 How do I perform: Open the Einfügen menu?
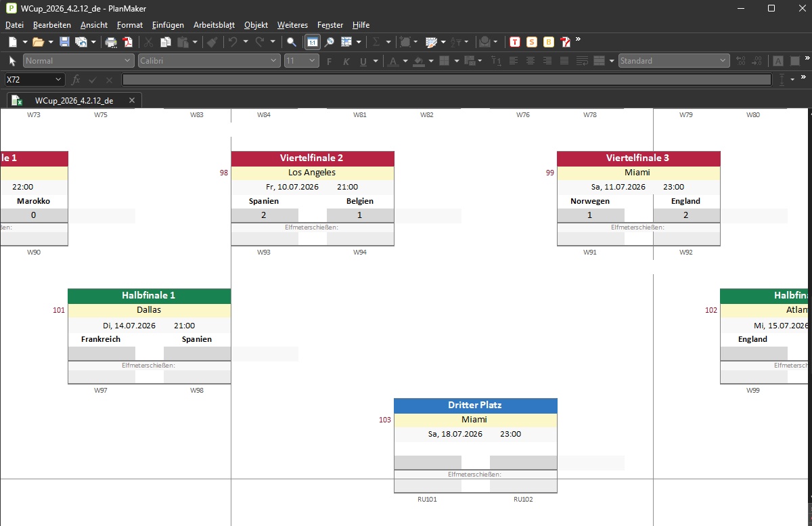click(x=168, y=25)
